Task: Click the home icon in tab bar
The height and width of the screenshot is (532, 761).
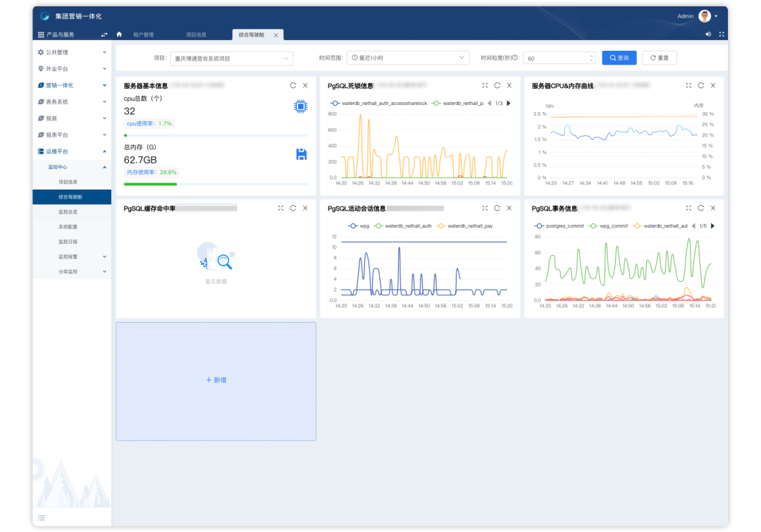Action: click(x=119, y=35)
